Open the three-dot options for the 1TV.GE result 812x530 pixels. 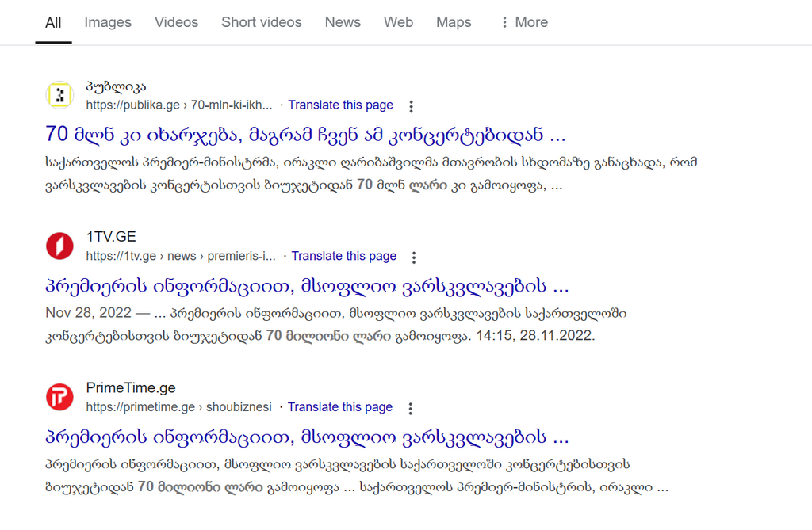pos(414,257)
